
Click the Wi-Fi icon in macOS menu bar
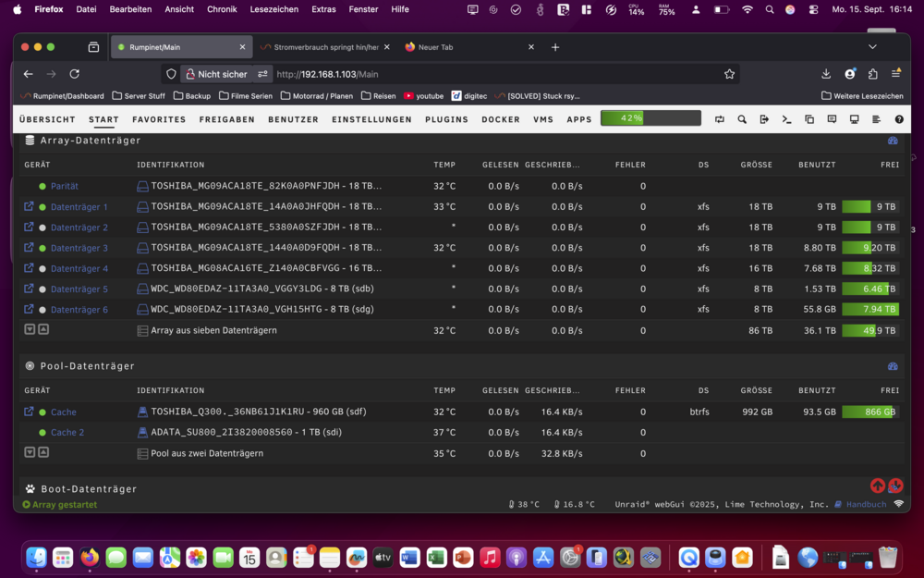[x=748, y=9]
